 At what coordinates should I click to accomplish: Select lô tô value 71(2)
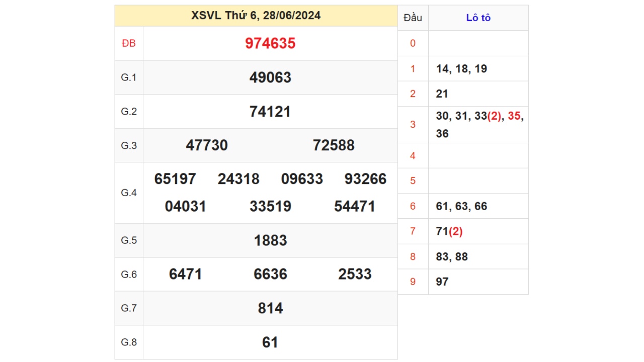point(449,231)
